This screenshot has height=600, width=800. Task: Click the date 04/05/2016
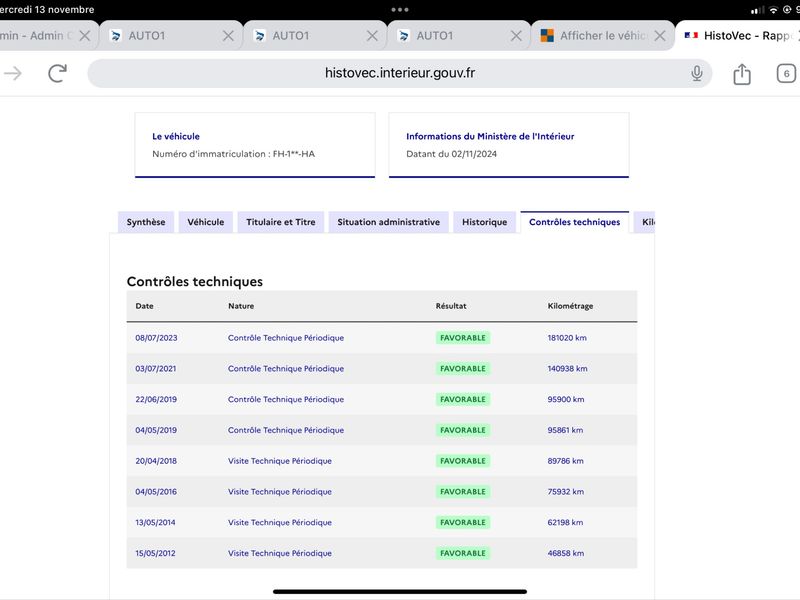(x=156, y=492)
